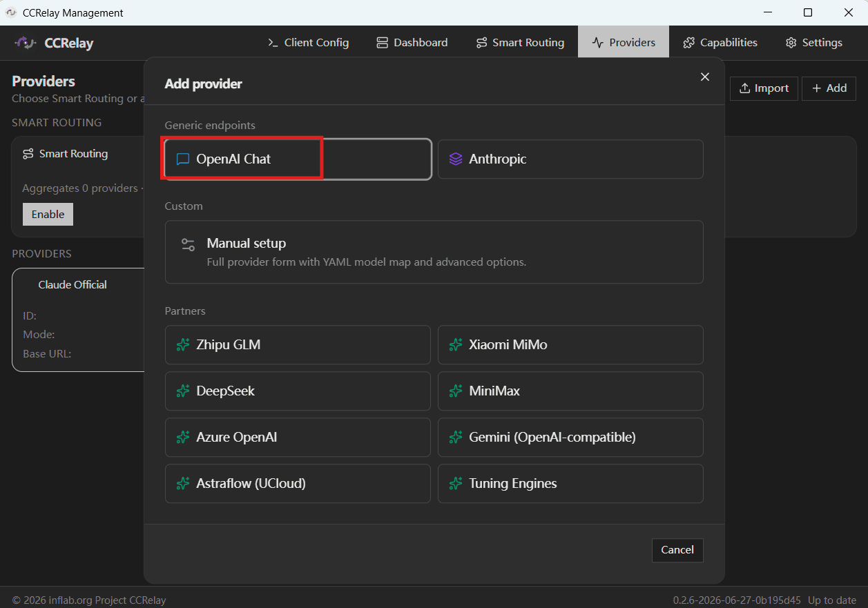Click the inflab.org copyright text
This screenshot has height=608, width=868.
(x=89, y=600)
